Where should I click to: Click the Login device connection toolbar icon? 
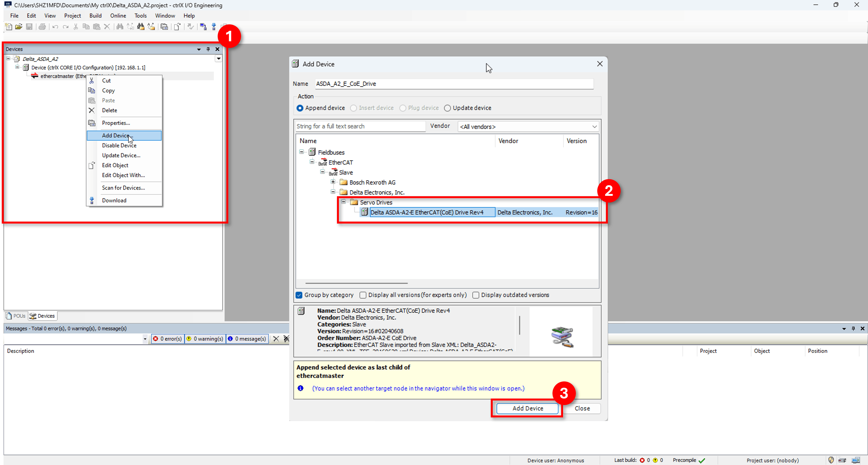coord(203,27)
